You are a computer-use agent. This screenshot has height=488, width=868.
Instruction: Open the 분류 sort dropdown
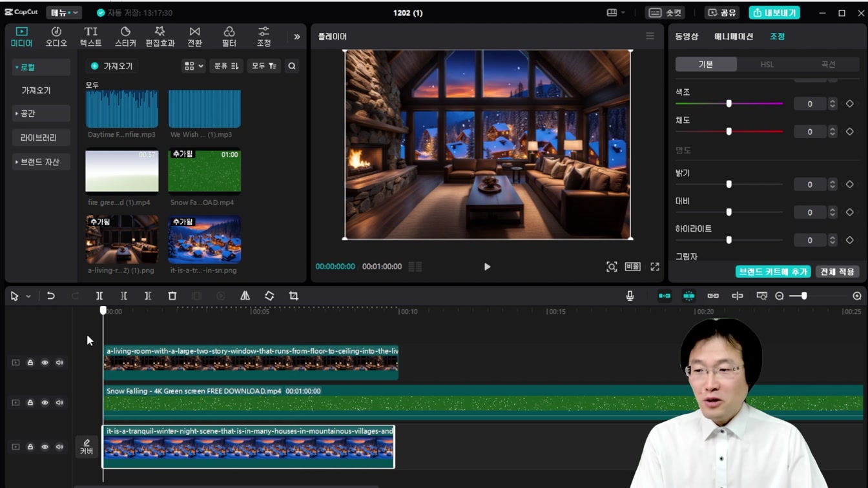pos(226,66)
